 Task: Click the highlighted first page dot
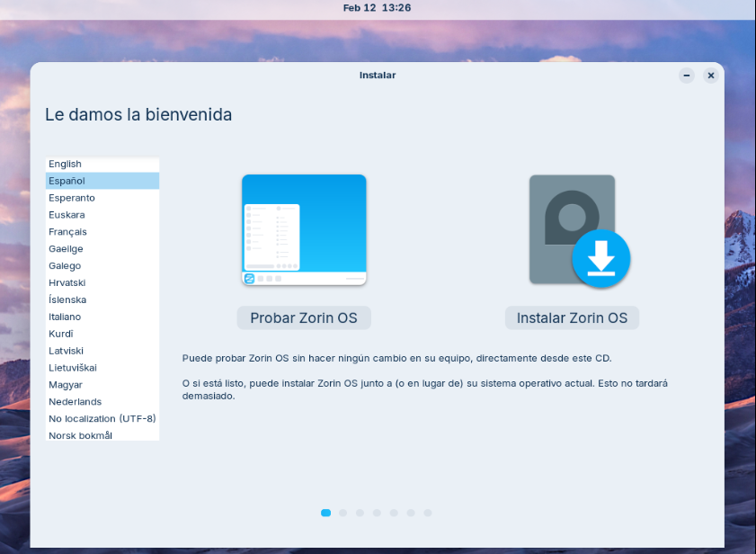point(325,513)
